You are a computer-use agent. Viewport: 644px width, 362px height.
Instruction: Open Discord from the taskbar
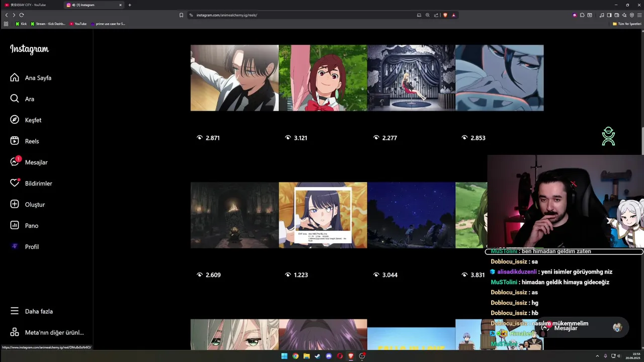pyautogui.click(x=329, y=356)
